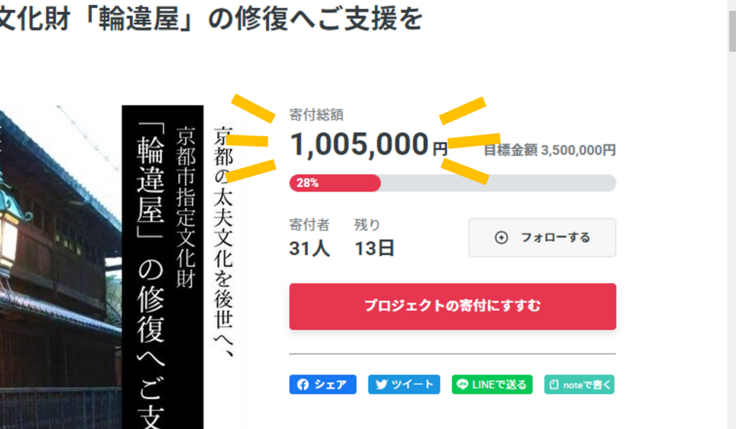Tweet the project via Twitter button
The width and height of the screenshot is (736, 429).
pos(404,384)
